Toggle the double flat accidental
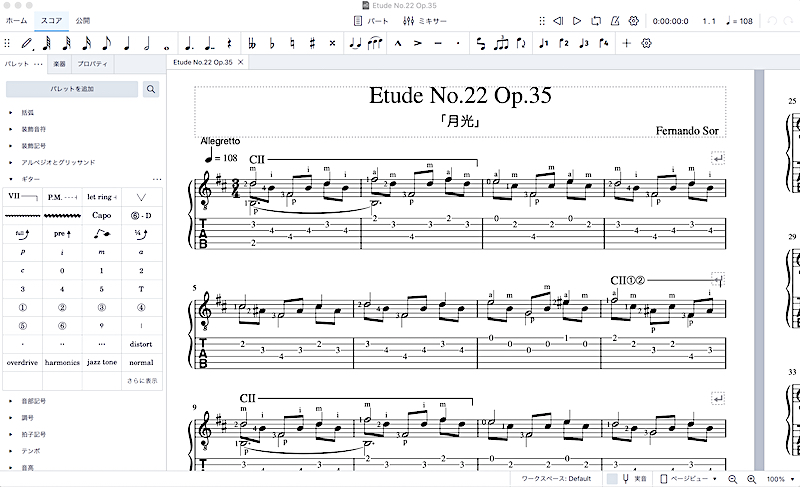Viewport: 800px width, 487px height. [x=252, y=44]
